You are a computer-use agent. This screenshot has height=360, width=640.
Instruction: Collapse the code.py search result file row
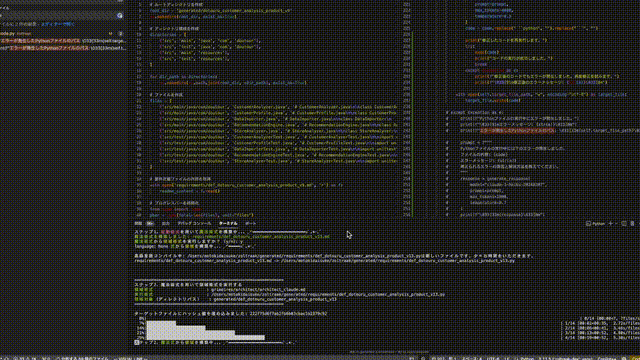(x=61, y=34)
